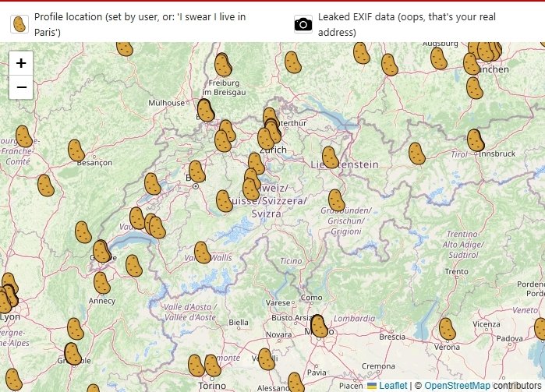Select the potato marker over Milano
This screenshot has height=392, width=545.
pos(319,326)
